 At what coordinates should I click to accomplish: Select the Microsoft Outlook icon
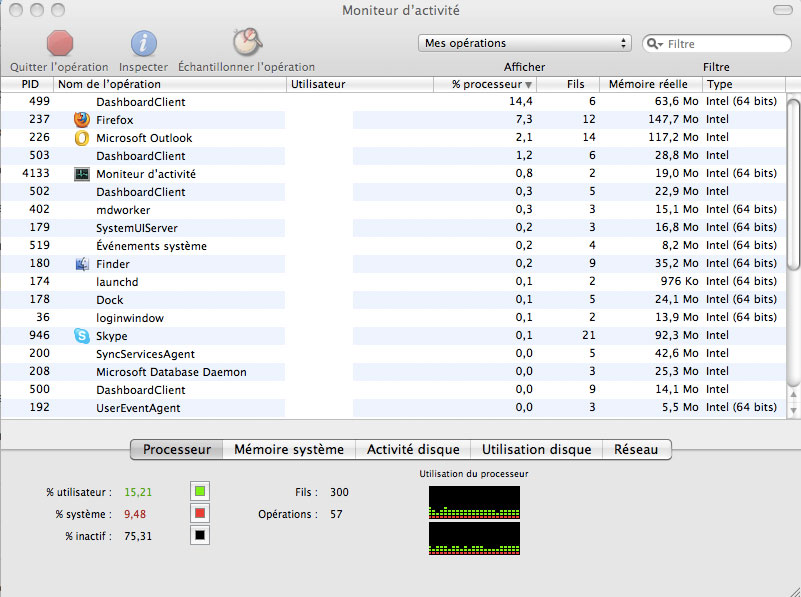tap(82, 138)
